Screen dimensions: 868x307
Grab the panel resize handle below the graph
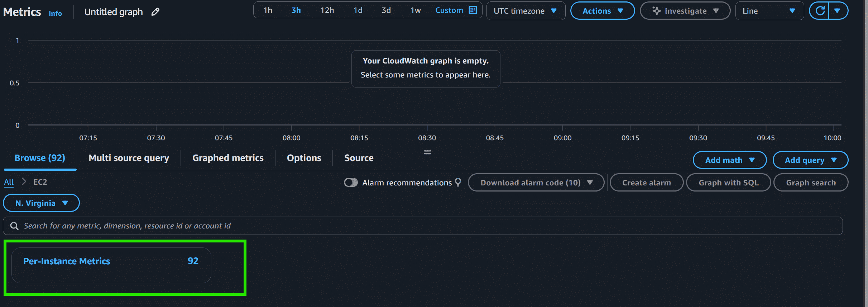pos(427,152)
